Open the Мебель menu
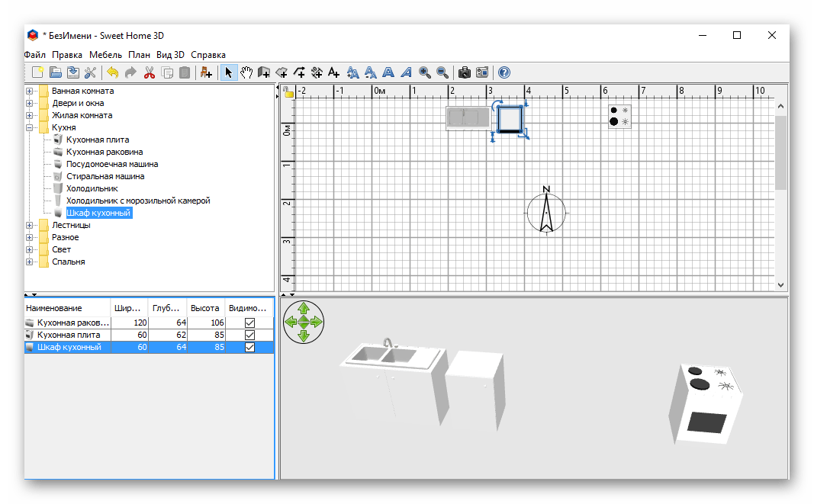 (x=105, y=55)
